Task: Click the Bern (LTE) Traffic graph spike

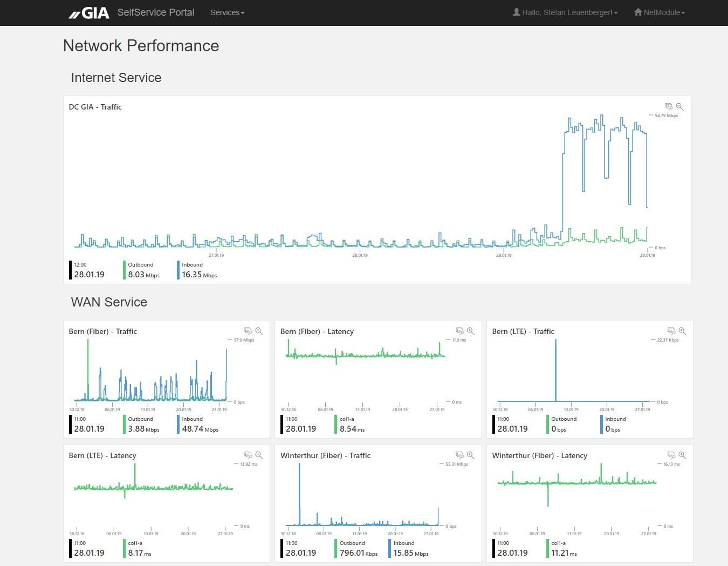Action: tap(555, 370)
